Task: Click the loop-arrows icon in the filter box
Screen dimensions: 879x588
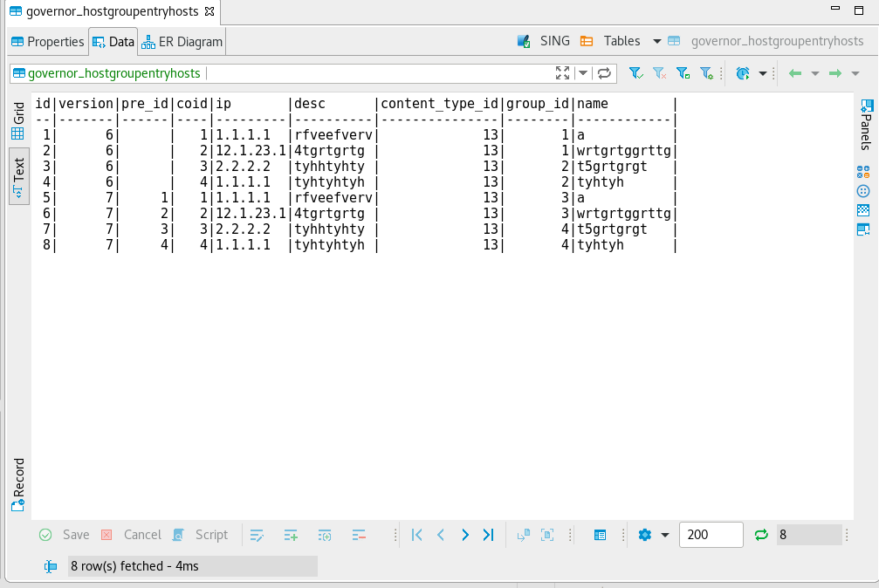Action: (604, 73)
